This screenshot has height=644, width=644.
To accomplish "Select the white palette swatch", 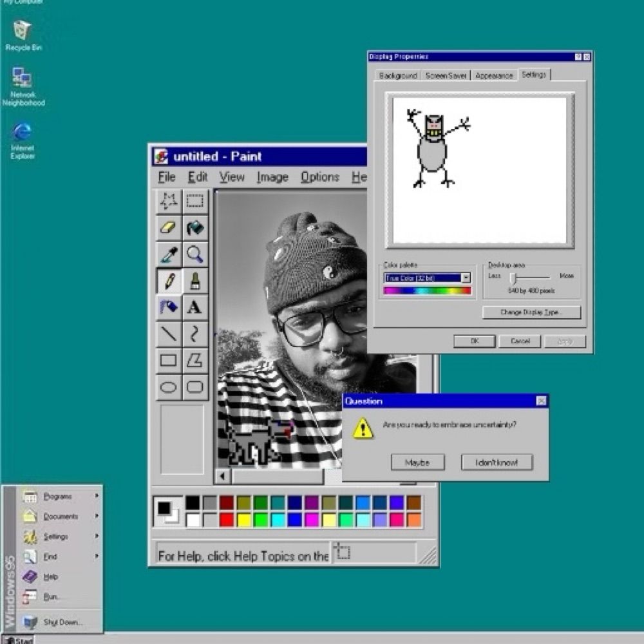I will 193,520.
